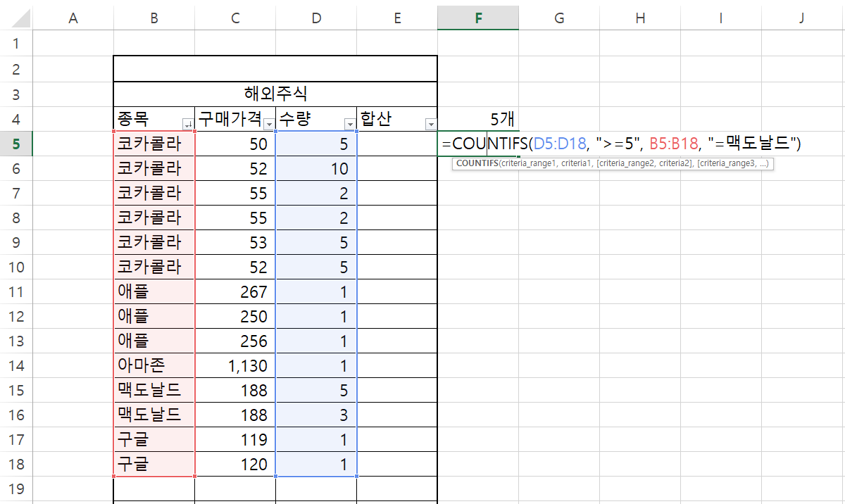Select the price cell 53
Image resolution: width=845 pixels, height=504 pixels.
pyautogui.click(x=234, y=242)
